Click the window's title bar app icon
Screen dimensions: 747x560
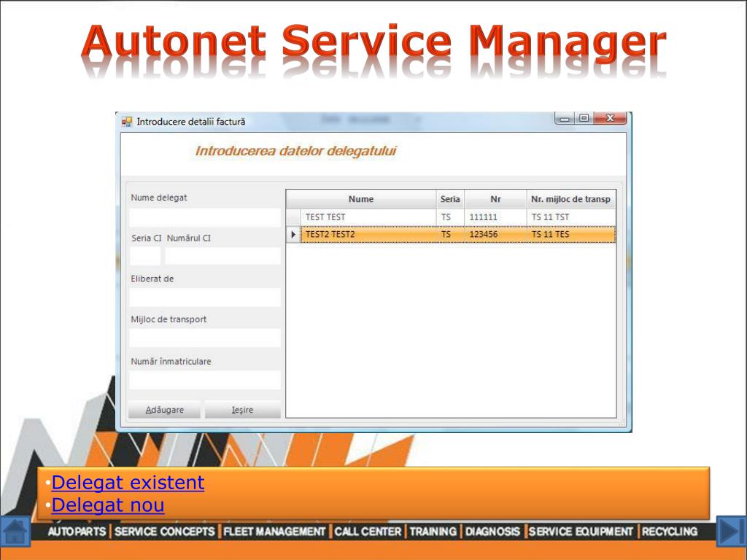pos(127,122)
